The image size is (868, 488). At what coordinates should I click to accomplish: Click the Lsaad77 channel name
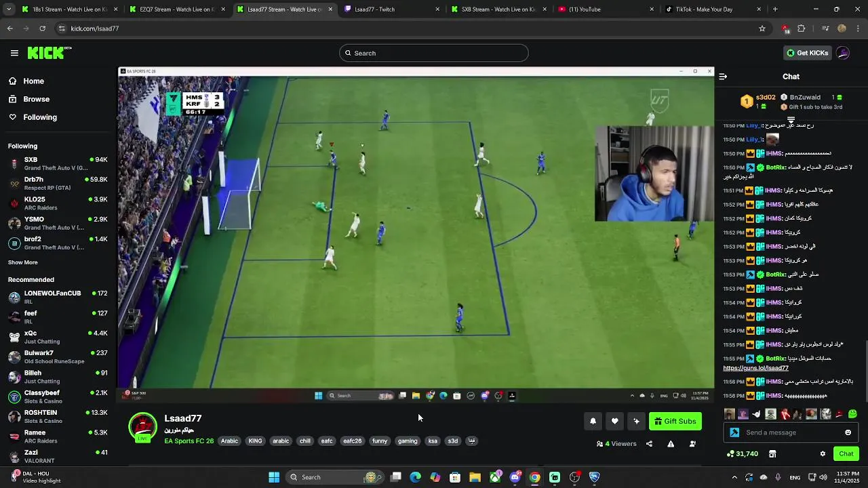(183, 418)
